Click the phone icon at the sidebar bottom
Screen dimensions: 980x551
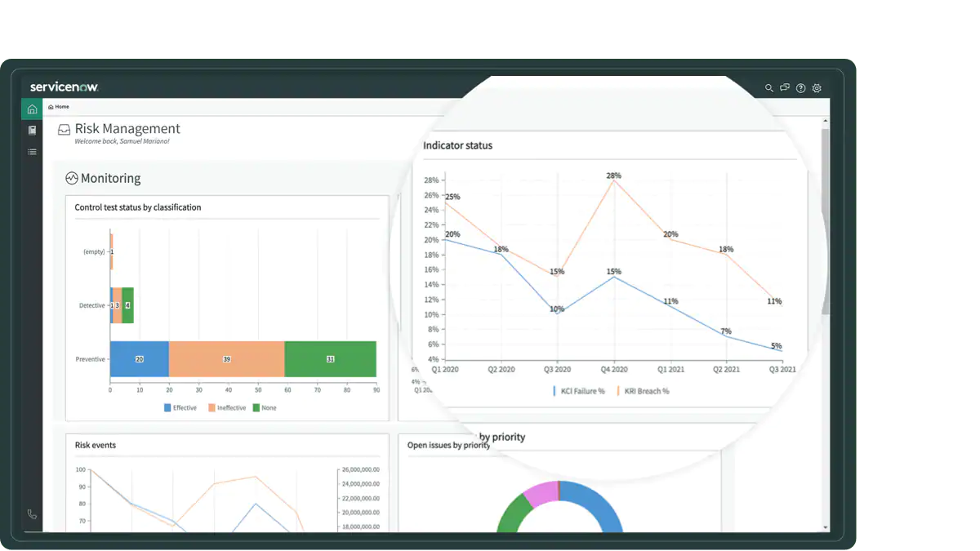pyautogui.click(x=32, y=514)
